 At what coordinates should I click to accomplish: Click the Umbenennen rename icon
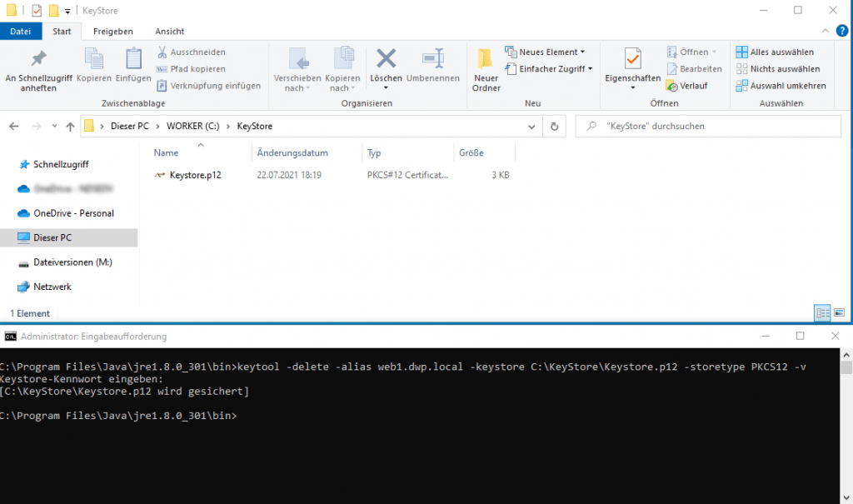pyautogui.click(x=432, y=60)
